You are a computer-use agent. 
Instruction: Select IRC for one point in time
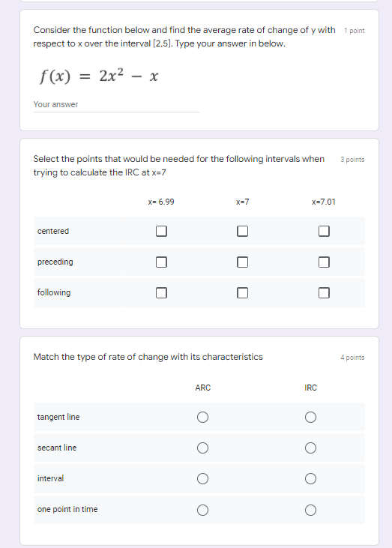(310, 510)
